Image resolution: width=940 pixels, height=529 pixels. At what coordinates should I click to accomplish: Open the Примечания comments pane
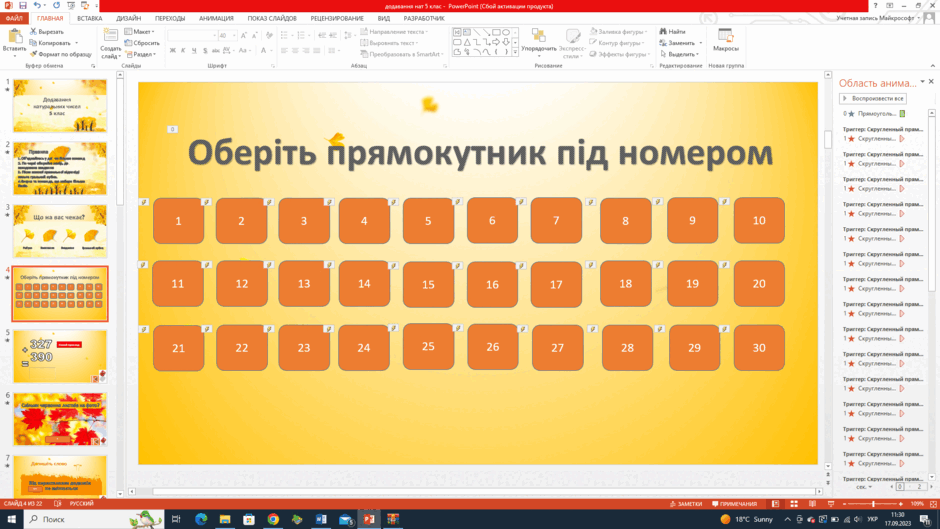tap(734, 504)
